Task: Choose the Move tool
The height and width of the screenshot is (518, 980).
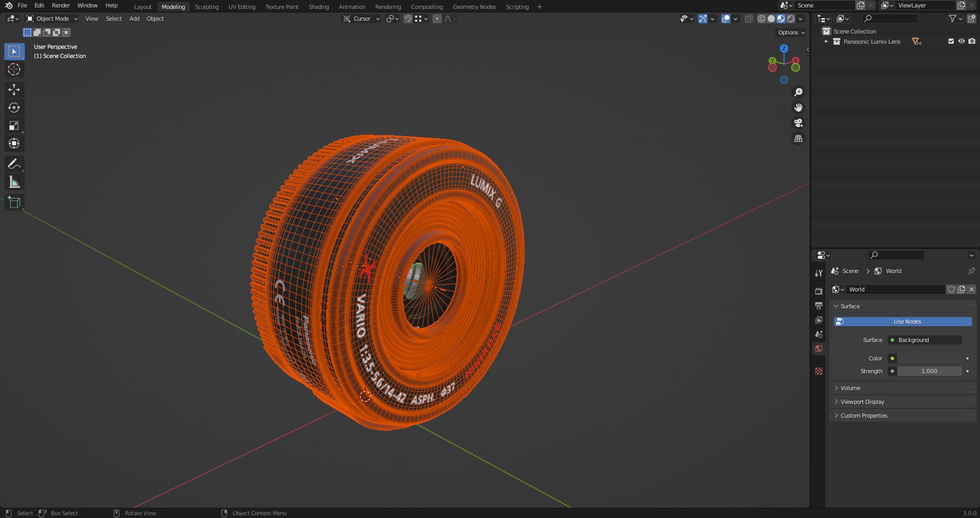Action: coord(14,90)
